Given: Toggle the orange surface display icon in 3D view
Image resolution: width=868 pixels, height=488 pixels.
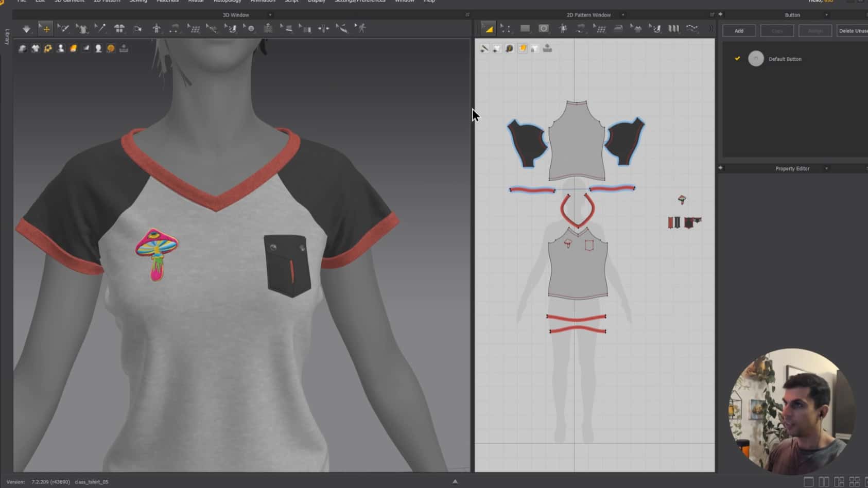Looking at the screenshot, I should click(73, 48).
